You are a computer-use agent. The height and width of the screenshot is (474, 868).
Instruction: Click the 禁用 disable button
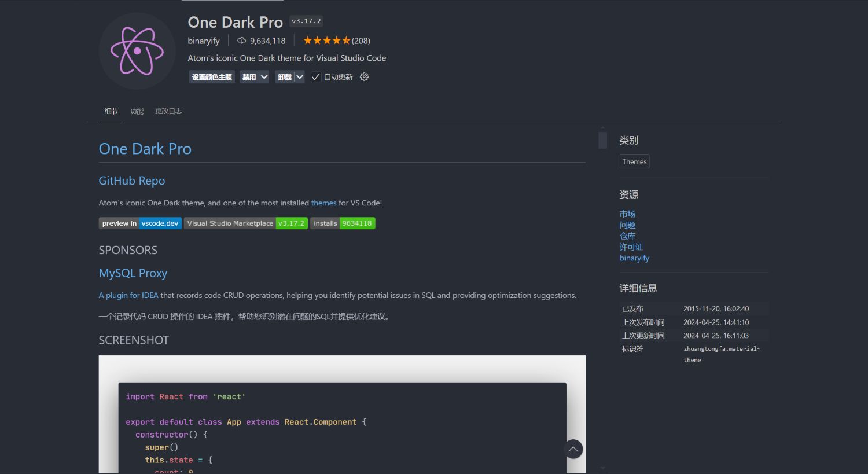point(249,77)
